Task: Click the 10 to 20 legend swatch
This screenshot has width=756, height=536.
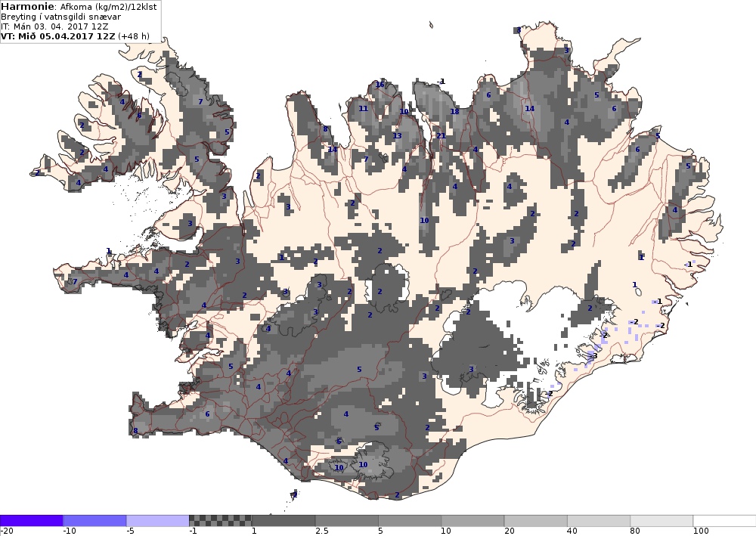Action: point(472,521)
